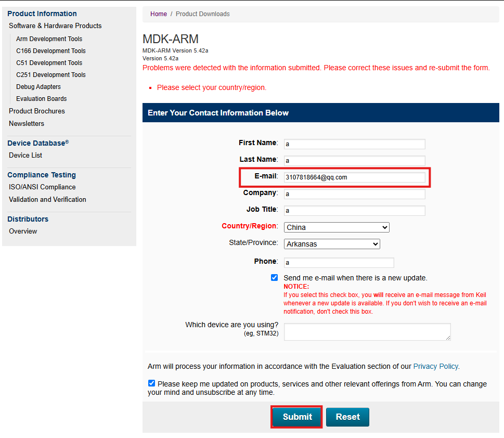Open Evaluation Boards page
504x438 pixels.
[x=42, y=99]
